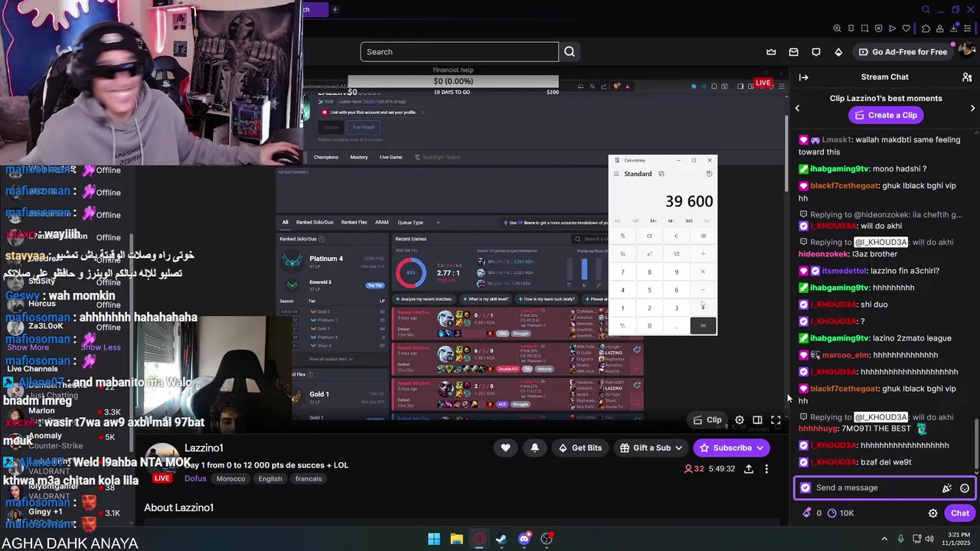Open the Windows Start menu
This screenshot has height=551, width=980.
434,539
